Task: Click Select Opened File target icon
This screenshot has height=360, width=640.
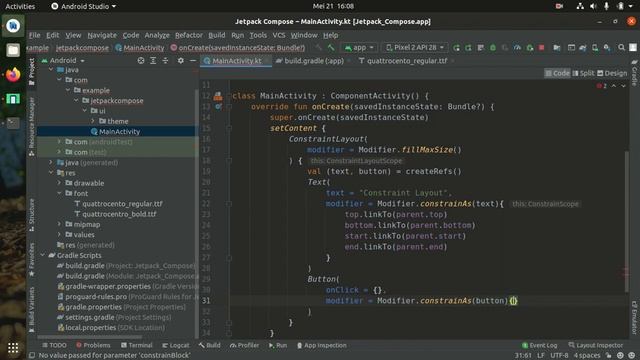Action: [141, 60]
